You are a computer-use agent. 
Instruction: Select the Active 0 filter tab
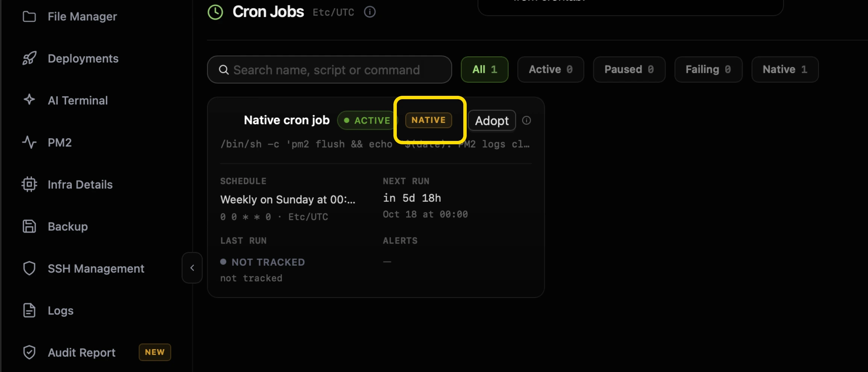coord(550,70)
